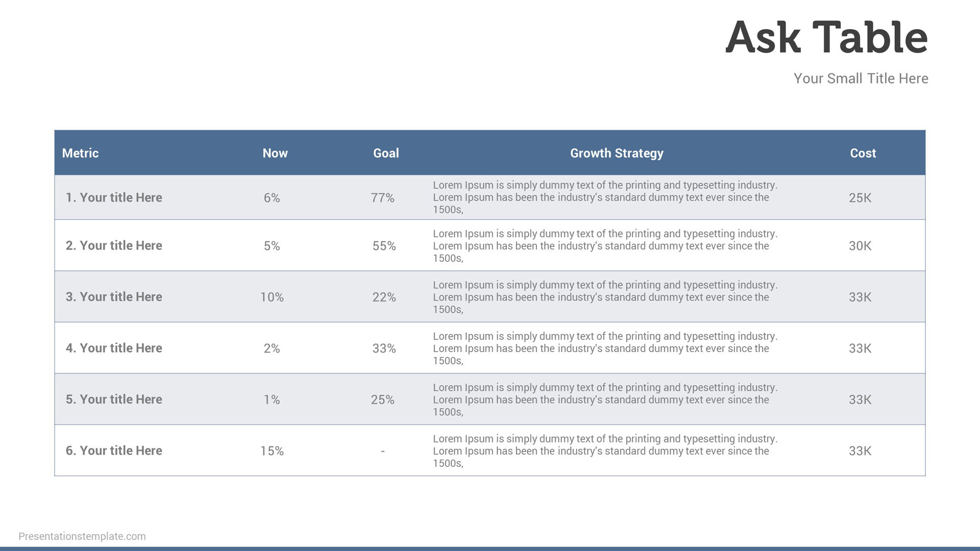Image resolution: width=980 pixels, height=551 pixels.
Task: Open the Presentationstemplate.com footer link
Action: 82,536
